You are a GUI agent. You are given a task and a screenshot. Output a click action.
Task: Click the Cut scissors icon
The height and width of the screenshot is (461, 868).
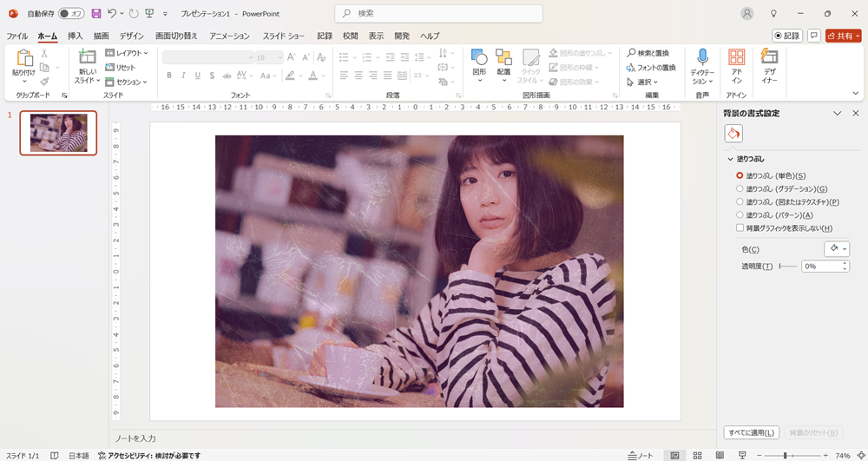(44, 53)
